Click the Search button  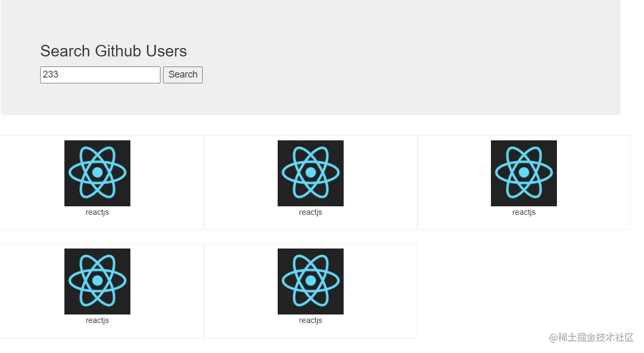(x=183, y=75)
